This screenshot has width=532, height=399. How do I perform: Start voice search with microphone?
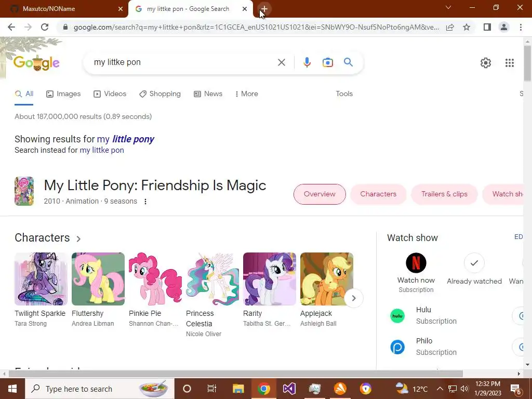tap(307, 62)
